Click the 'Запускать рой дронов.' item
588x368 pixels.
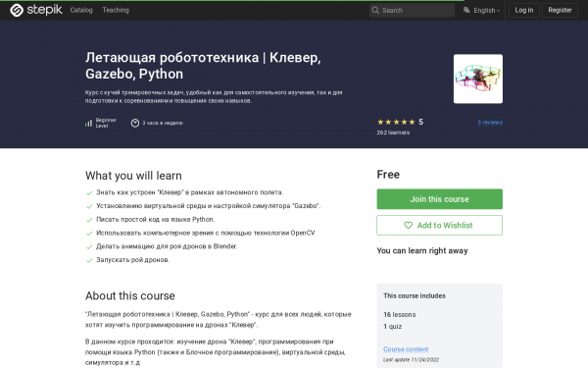(x=132, y=260)
